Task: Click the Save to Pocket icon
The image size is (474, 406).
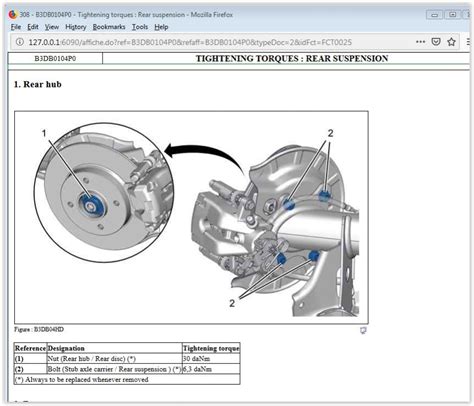Action: pyautogui.click(x=436, y=42)
